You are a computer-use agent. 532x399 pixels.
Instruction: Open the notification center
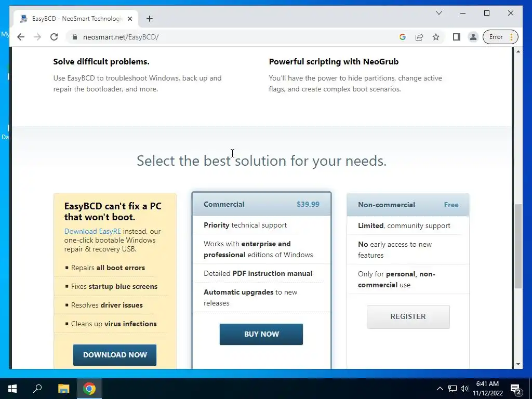point(516,389)
